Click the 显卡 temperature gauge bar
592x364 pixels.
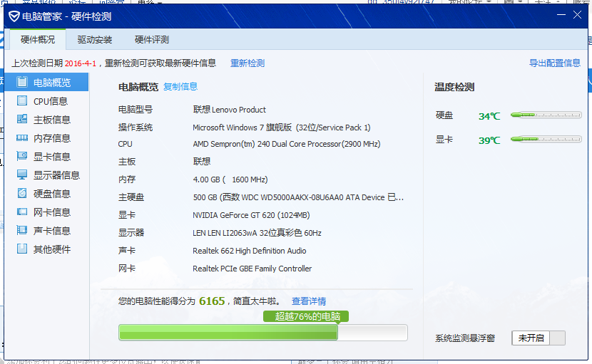click(546, 139)
